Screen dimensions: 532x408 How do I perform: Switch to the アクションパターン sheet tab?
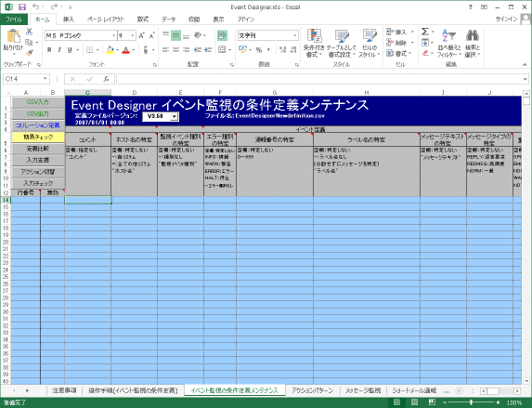pyautogui.click(x=313, y=390)
